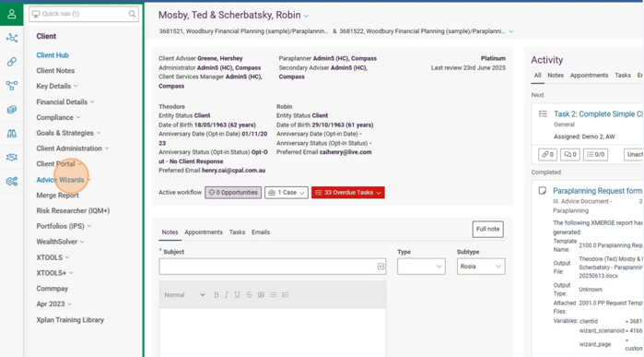Apply italic formatting in note editor

point(227,295)
